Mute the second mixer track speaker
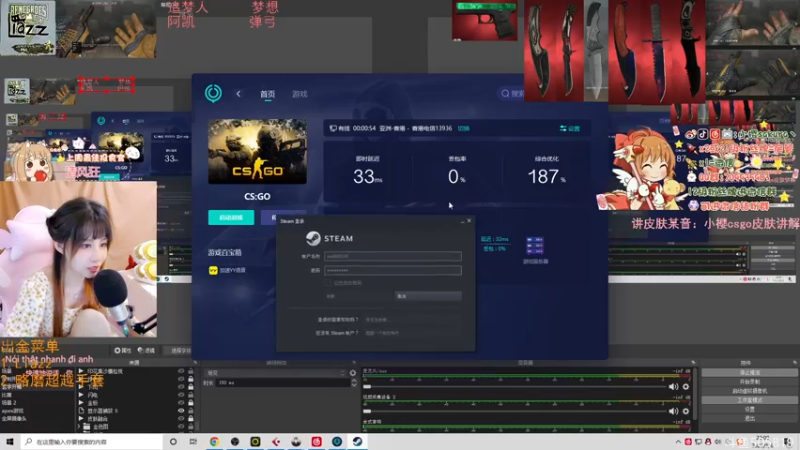Image resolution: width=800 pixels, height=450 pixels. [673, 411]
